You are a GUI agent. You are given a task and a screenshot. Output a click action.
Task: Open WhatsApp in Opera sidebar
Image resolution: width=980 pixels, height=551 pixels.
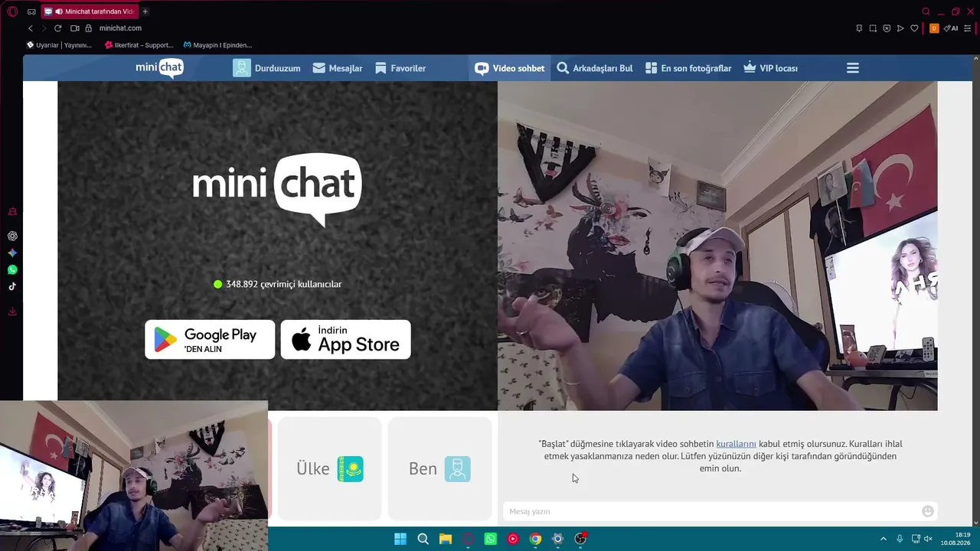click(12, 270)
